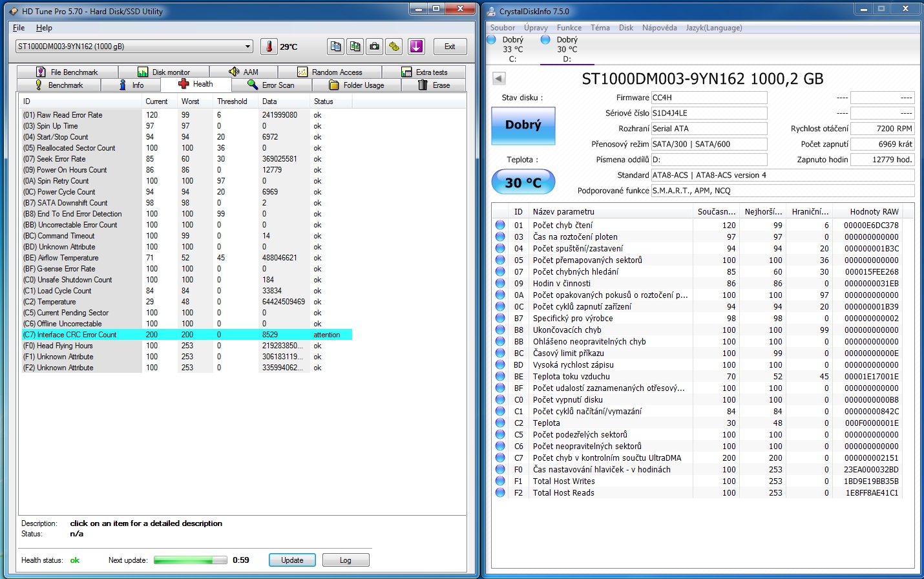Switch to the Erase tab

(434, 85)
